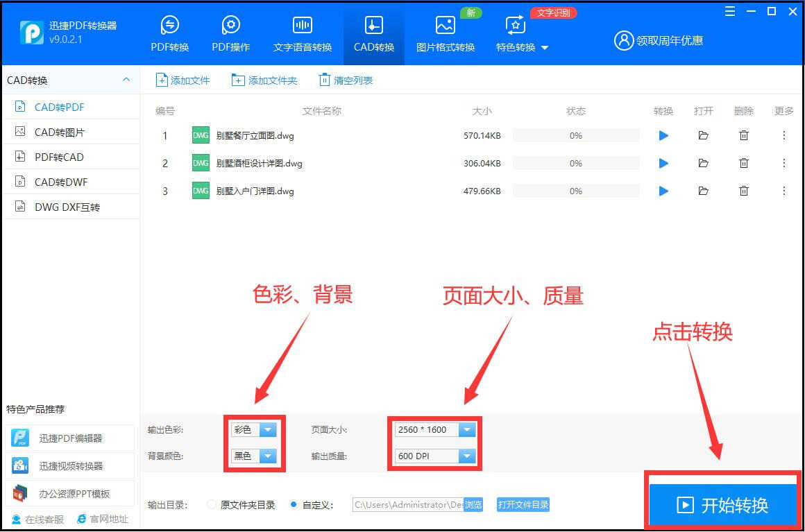Open the 输出色彩 dropdown showing 彩色
Viewport: 805px width, 532px height.
point(254,429)
